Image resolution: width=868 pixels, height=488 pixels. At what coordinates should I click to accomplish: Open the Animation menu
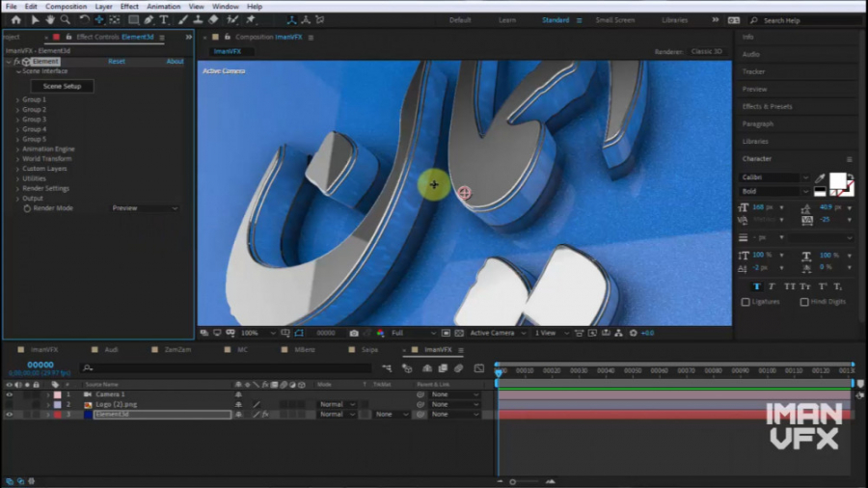pos(163,6)
